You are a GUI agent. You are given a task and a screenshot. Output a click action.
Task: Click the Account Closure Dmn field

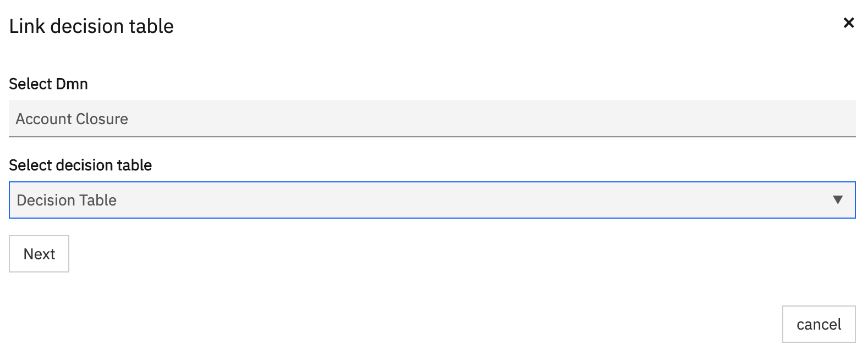coord(432,119)
